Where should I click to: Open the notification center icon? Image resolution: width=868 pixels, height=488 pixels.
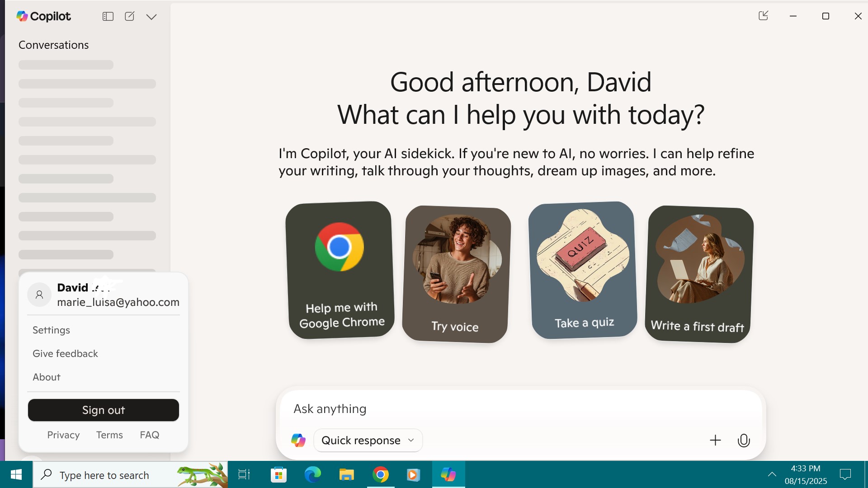pyautogui.click(x=845, y=475)
